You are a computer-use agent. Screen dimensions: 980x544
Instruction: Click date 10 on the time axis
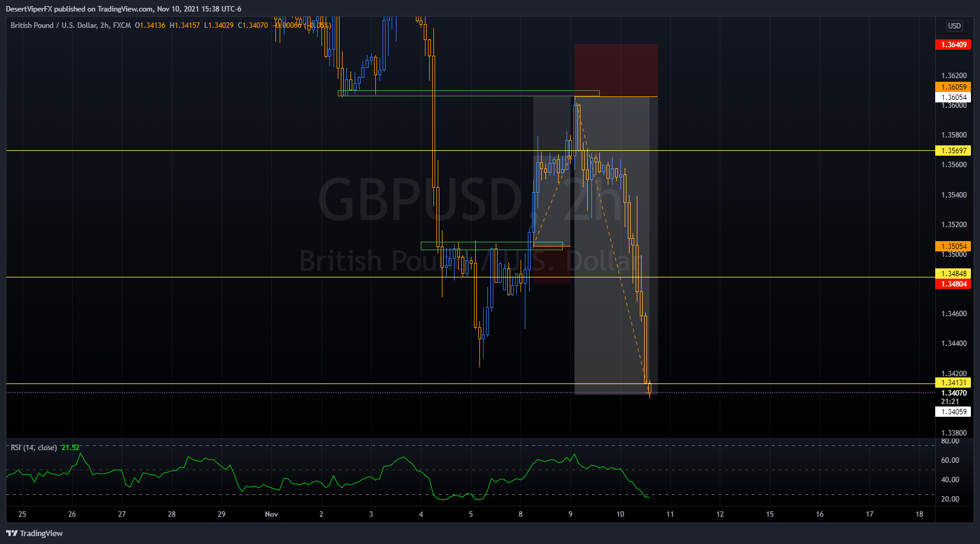tap(620, 514)
